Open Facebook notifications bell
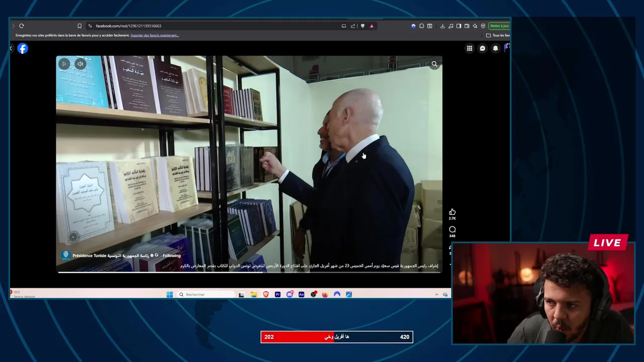This screenshot has height=362, width=644. click(x=496, y=48)
